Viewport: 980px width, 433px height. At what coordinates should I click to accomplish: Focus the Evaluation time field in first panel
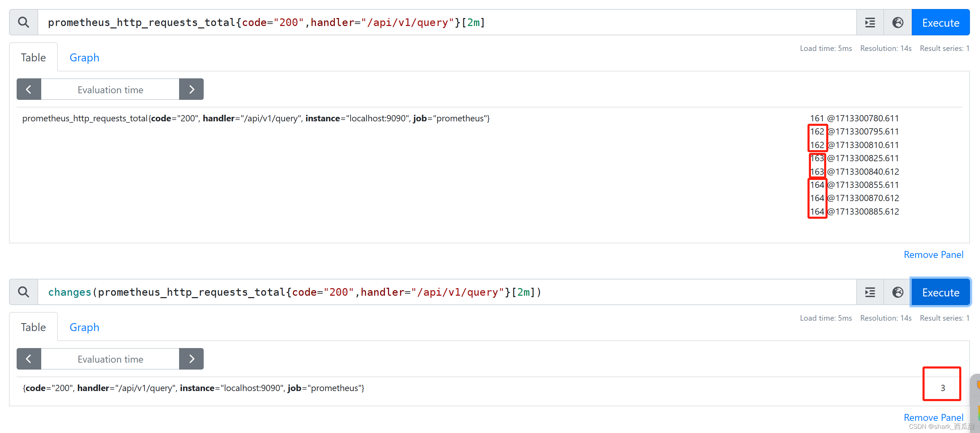pyautogui.click(x=110, y=89)
